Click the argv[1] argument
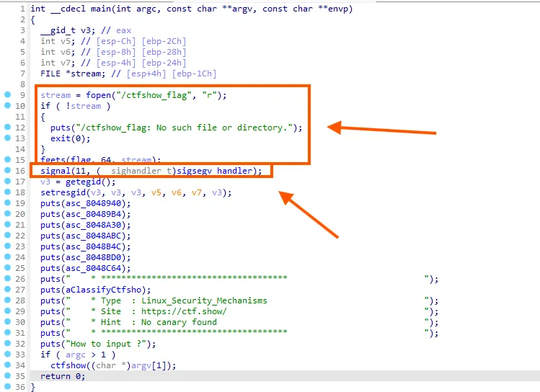540x392 pixels. [x=149, y=365]
